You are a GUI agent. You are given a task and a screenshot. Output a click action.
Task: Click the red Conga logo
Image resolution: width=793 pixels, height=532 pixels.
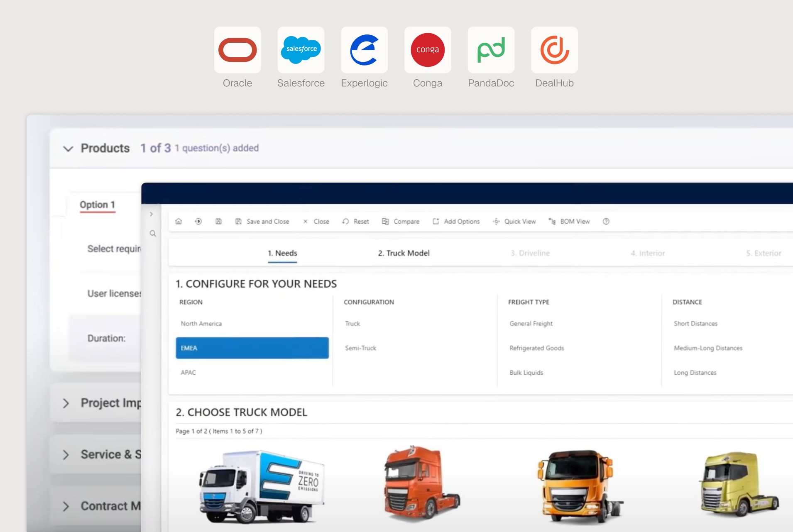point(428,50)
